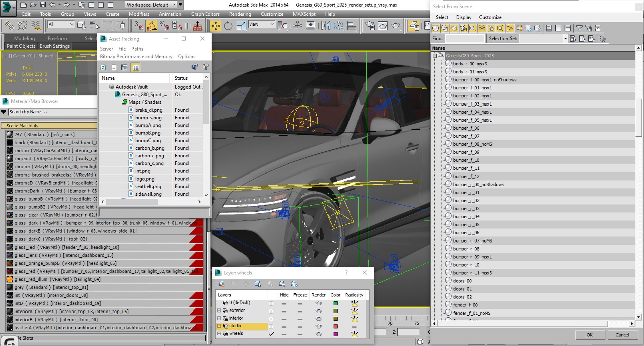Change the 0 (default) layer color swatch
This screenshot has height=346, width=644.
point(335,303)
